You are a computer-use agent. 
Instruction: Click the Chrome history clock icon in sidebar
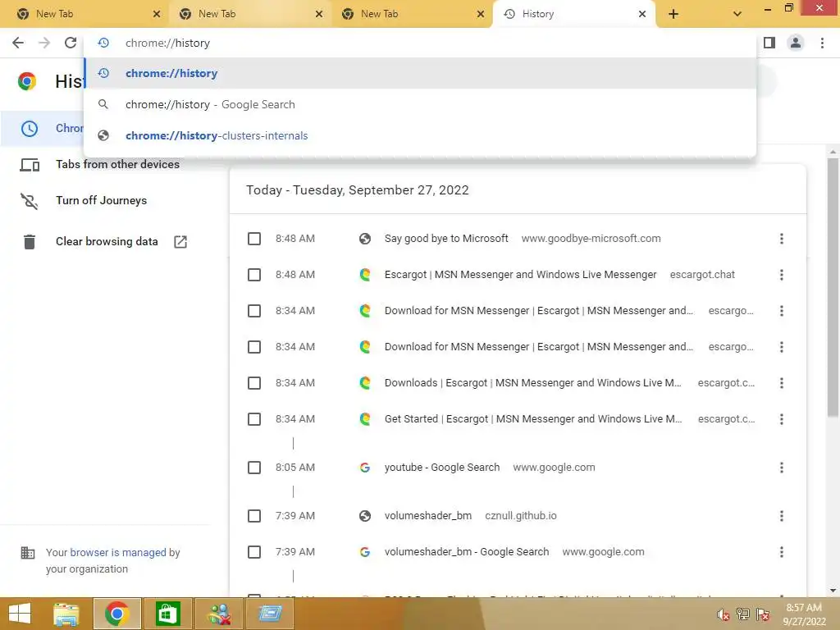30,129
